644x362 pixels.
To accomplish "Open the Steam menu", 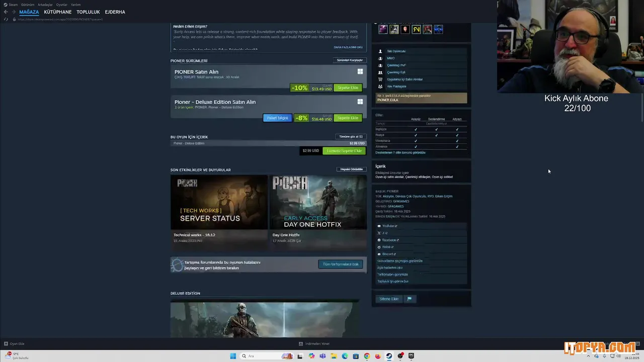I will click(x=11, y=5).
